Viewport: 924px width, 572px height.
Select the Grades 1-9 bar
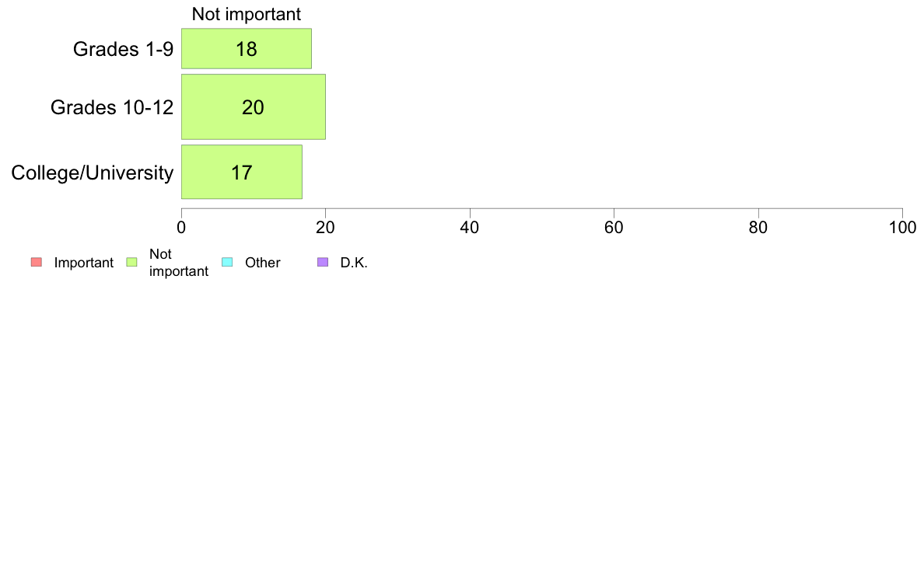point(247,48)
